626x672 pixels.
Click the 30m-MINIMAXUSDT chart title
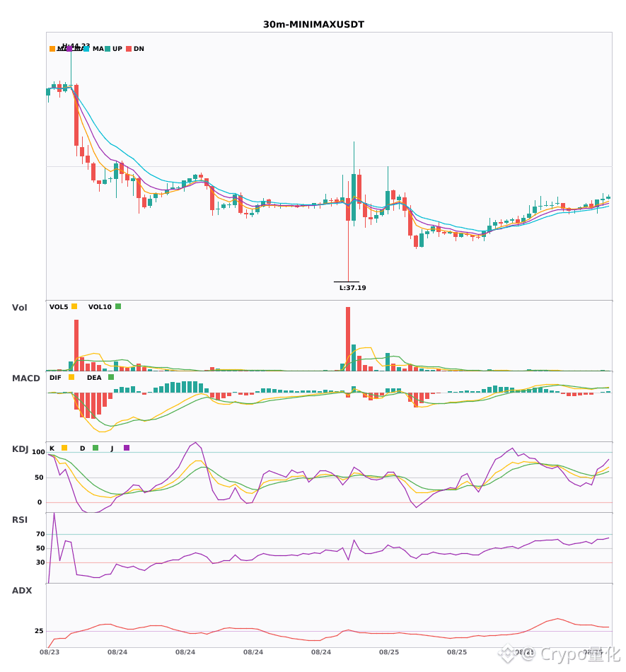coord(313,25)
